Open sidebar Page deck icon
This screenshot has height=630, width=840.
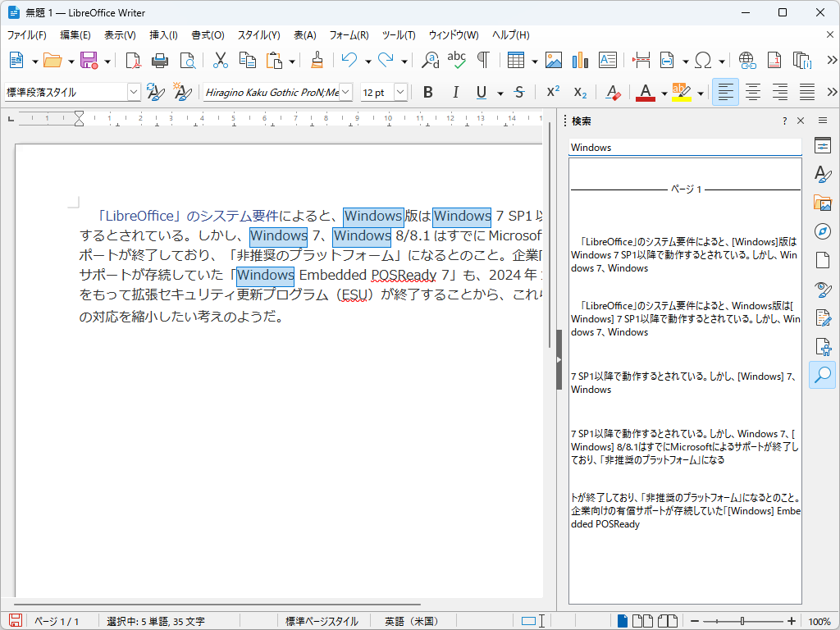point(822,260)
